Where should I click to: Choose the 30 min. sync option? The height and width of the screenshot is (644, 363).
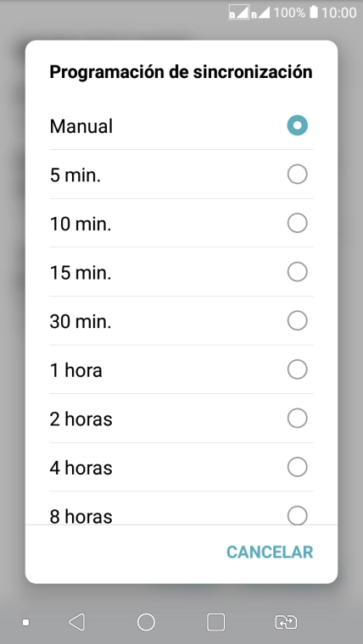click(x=181, y=321)
